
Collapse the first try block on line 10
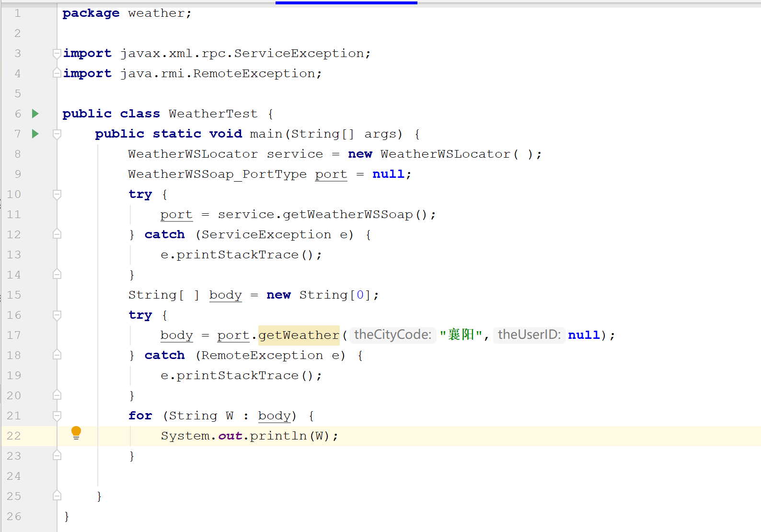pyautogui.click(x=57, y=195)
